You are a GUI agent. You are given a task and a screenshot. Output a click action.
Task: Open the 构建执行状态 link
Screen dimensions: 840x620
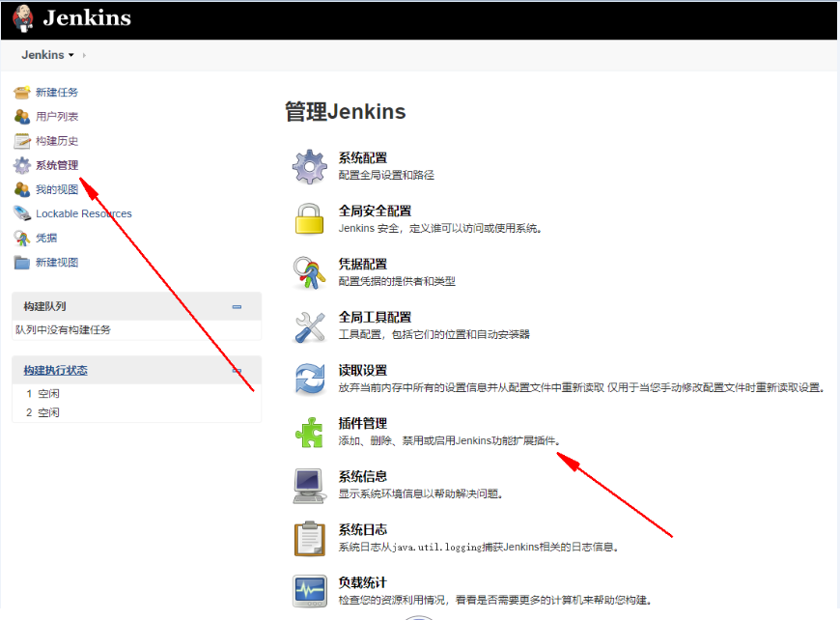56,370
